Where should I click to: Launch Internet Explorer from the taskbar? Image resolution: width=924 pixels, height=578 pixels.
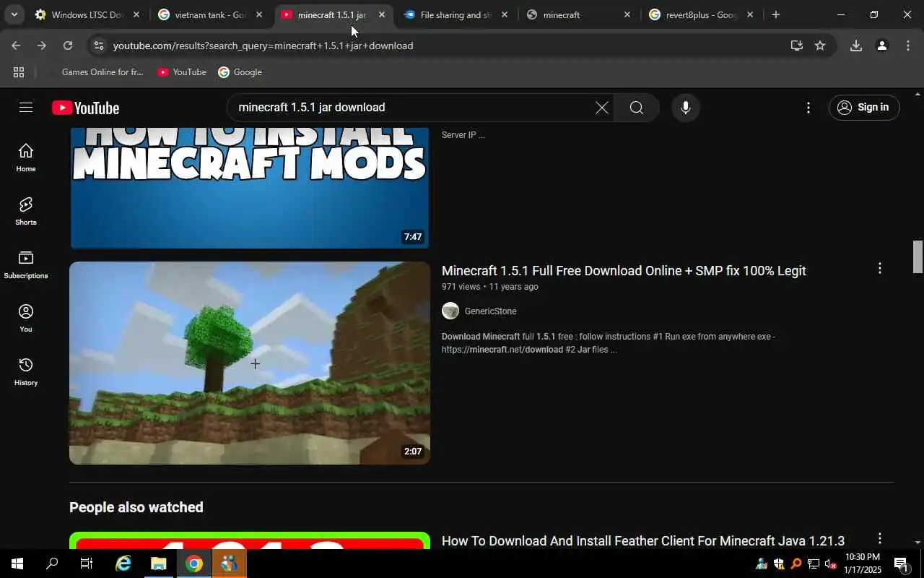click(x=123, y=564)
